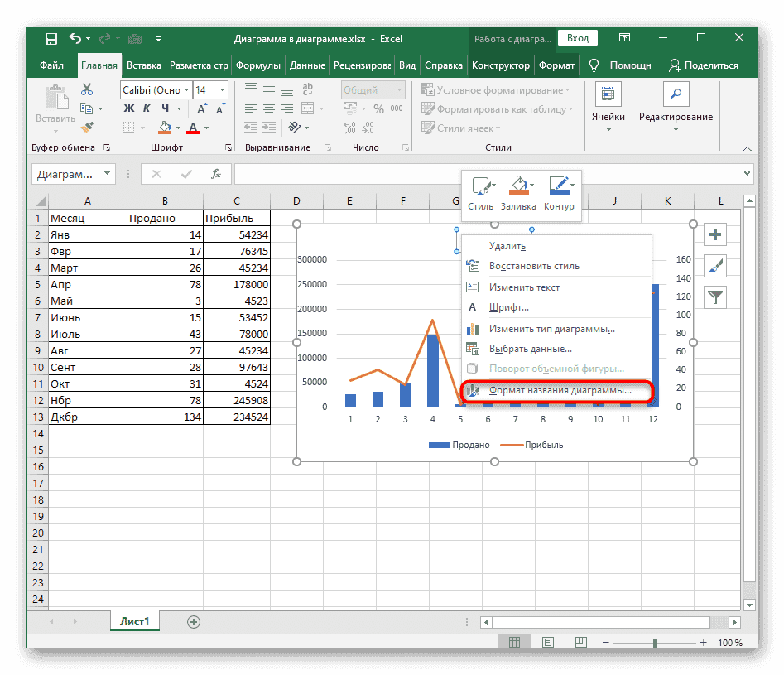Click the Вход sign-in button
Image resolution: width=784 pixels, height=675 pixels.
(x=578, y=38)
